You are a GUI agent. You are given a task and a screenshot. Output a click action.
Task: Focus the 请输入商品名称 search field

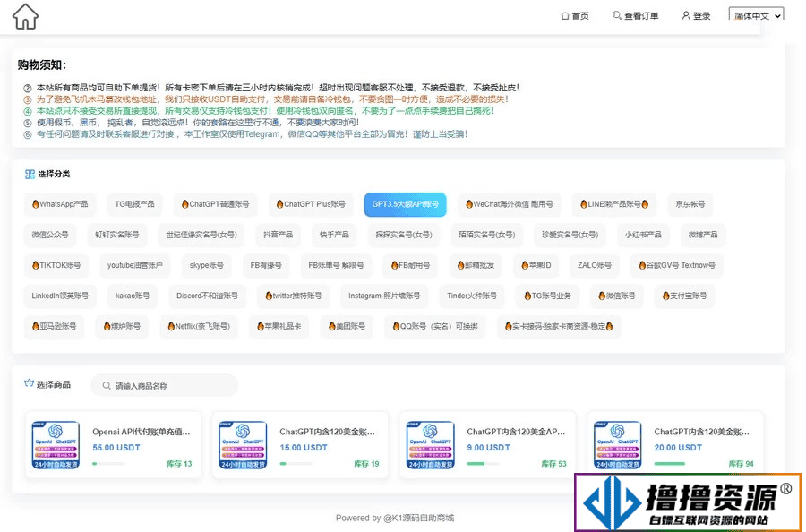click(165, 385)
